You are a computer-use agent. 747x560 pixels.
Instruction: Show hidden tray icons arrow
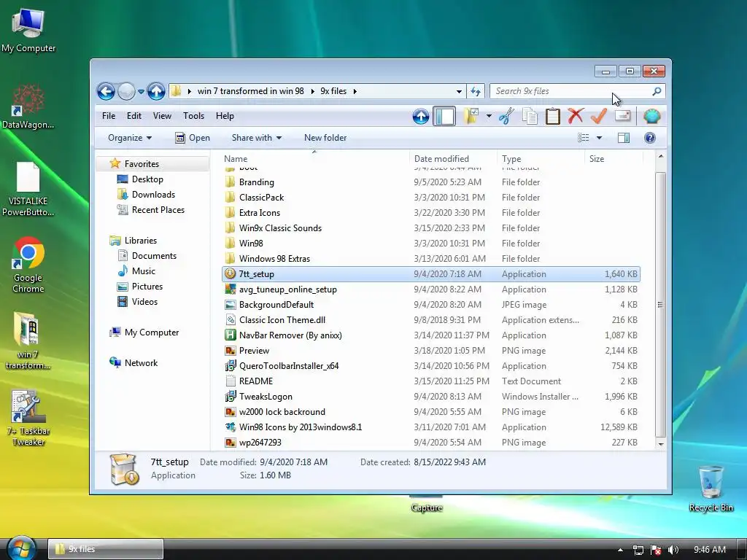pos(620,550)
